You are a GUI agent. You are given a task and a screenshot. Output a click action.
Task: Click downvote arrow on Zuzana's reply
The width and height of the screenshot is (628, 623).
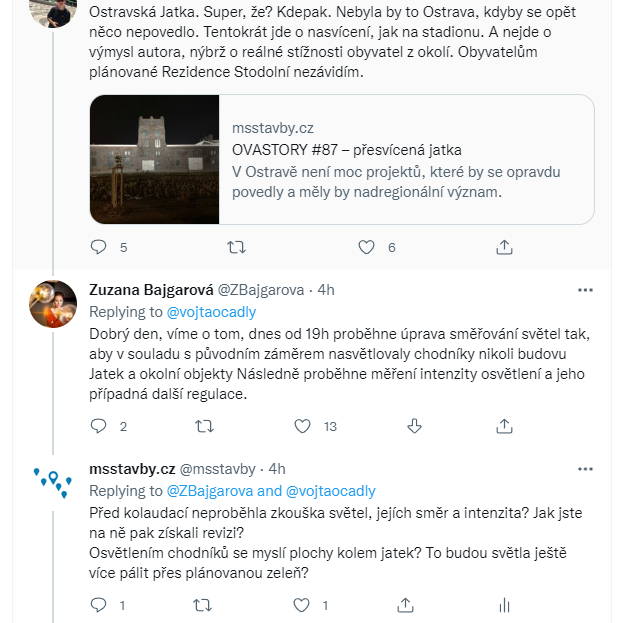415,426
